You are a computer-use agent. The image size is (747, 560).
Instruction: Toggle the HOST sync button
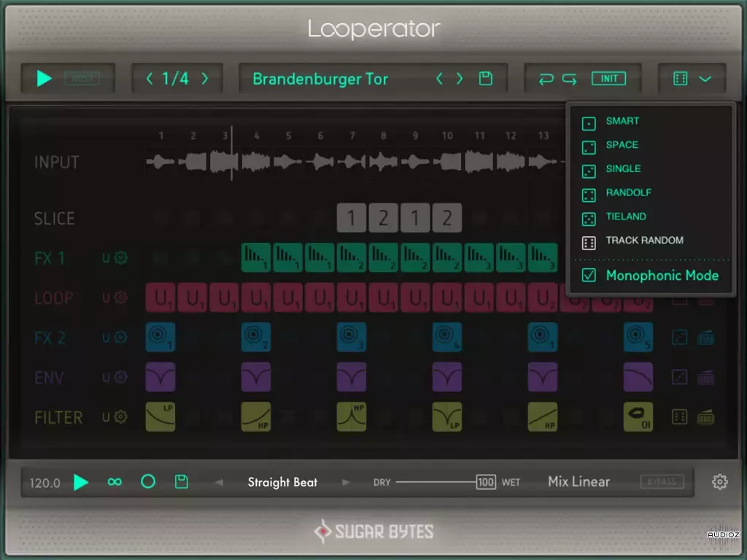pos(82,79)
